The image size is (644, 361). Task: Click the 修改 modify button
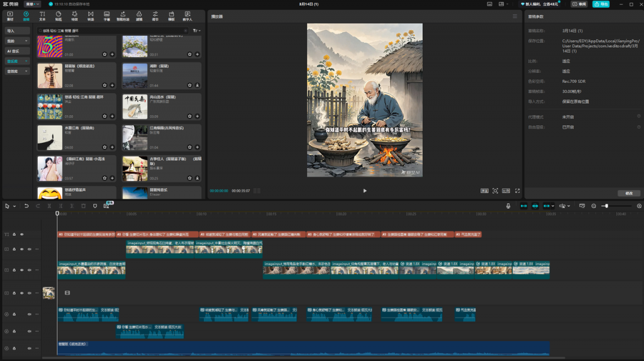tap(629, 193)
